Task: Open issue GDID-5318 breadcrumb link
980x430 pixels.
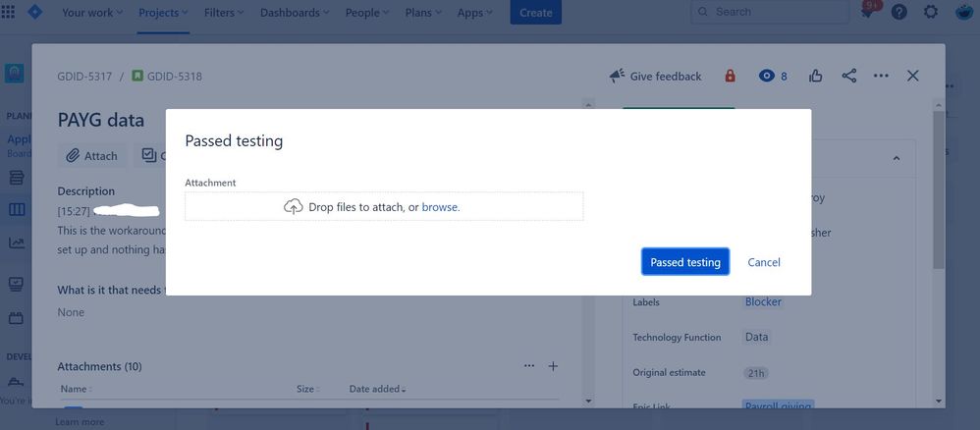Action: click(x=175, y=77)
